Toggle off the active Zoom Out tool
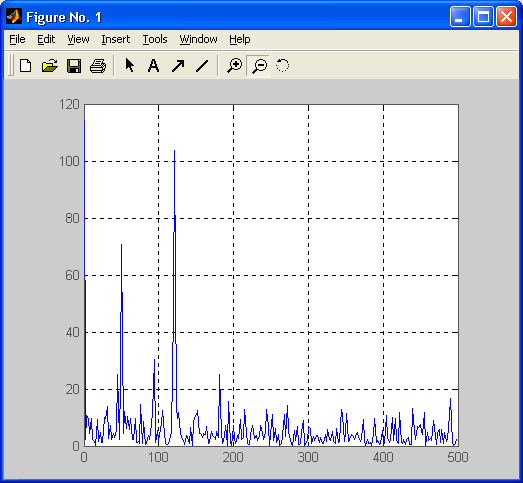 coord(258,66)
